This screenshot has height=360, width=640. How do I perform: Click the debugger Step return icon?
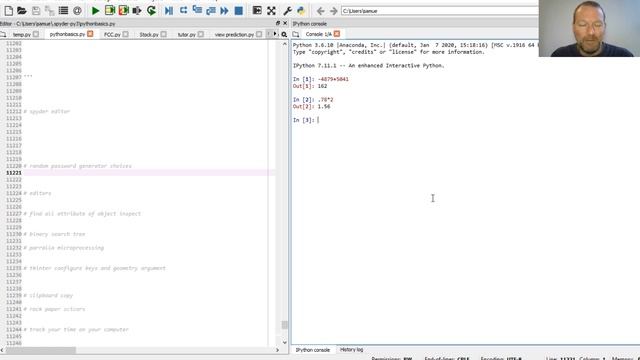[x=211, y=11]
